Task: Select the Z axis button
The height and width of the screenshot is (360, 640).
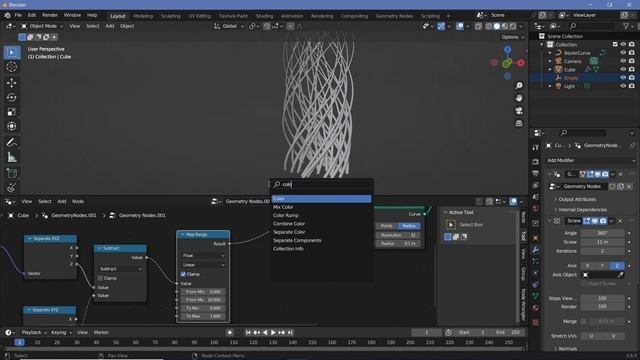Action: coord(617,266)
